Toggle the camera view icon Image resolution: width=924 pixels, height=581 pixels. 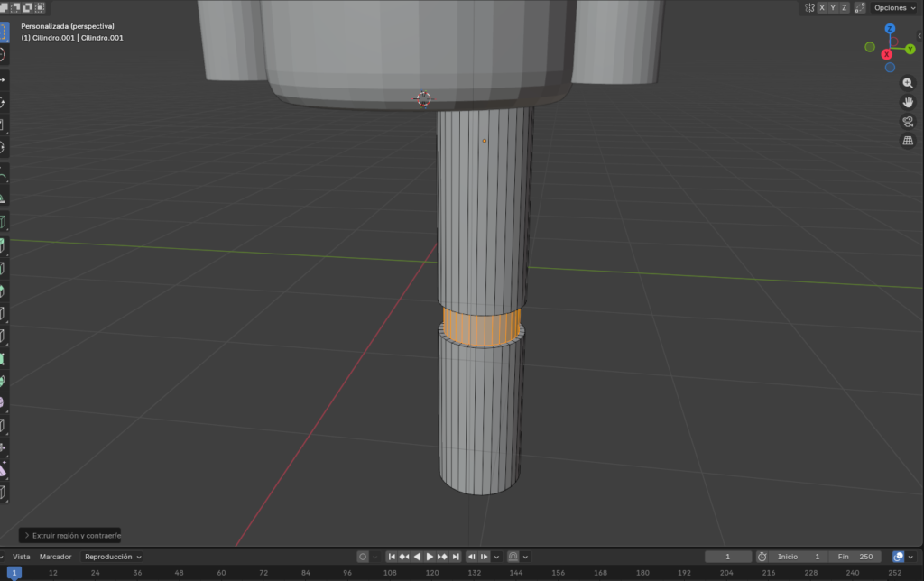pyautogui.click(x=908, y=122)
